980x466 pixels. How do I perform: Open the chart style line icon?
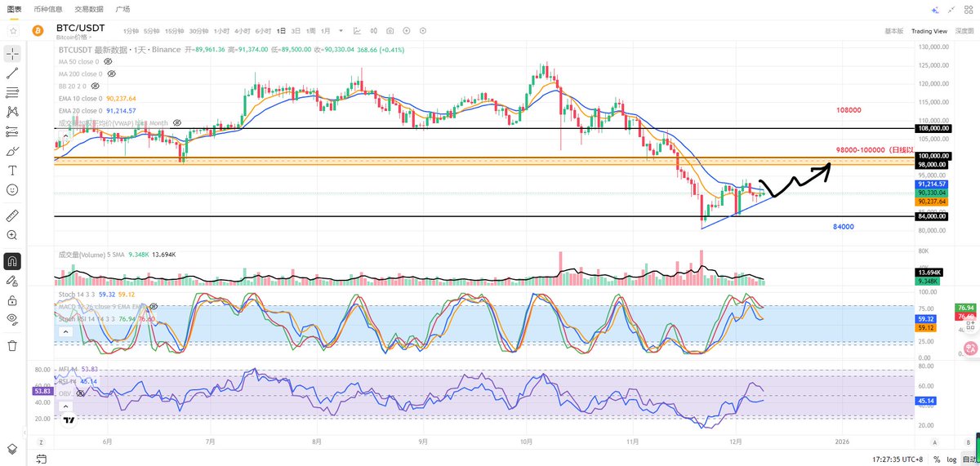pyautogui.click(x=358, y=30)
